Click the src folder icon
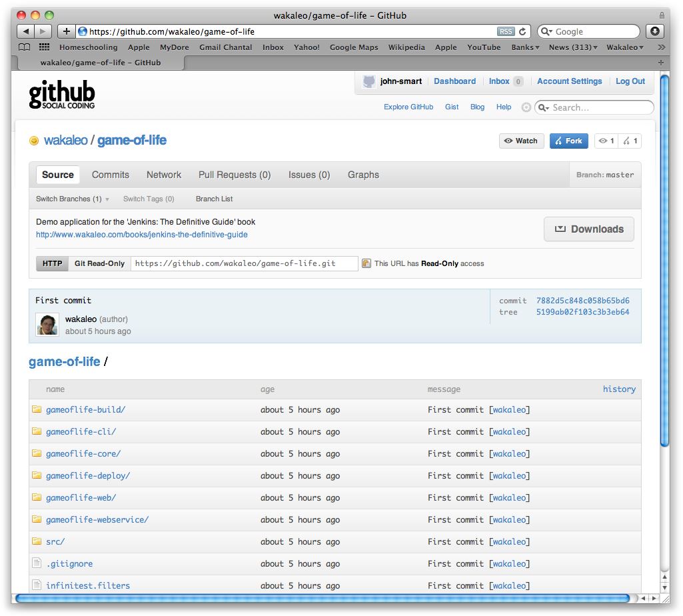The height and width of the screenshot is (616, 683). pyautogui.click(x=37, y=541)
